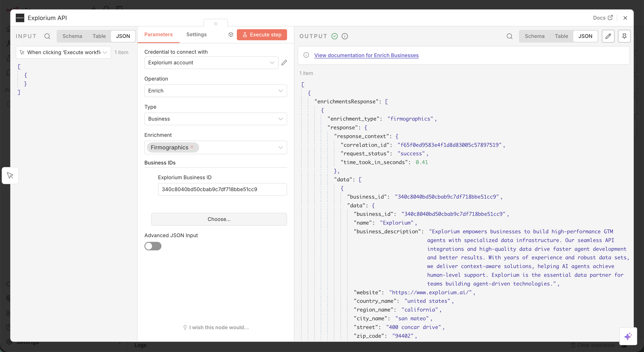Screen dimensions: 644x352
Task: Click the cube icon beside Execute step
Action: [231, 35]
